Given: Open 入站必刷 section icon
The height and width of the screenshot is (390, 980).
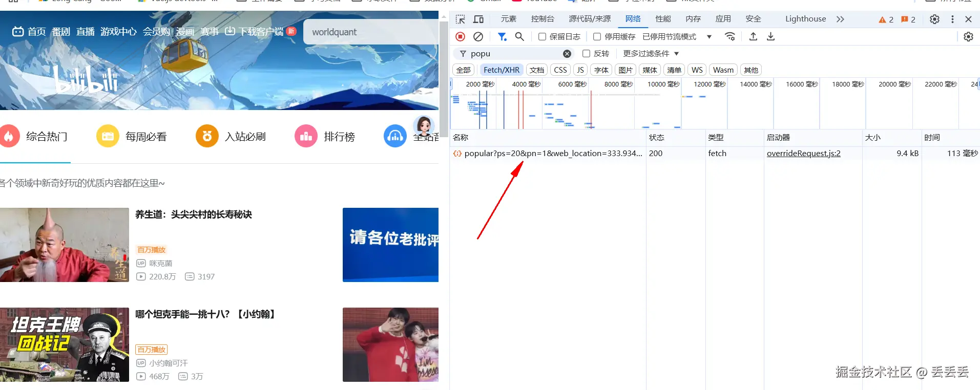Looking at the screenshot, I should pos(207,136).
